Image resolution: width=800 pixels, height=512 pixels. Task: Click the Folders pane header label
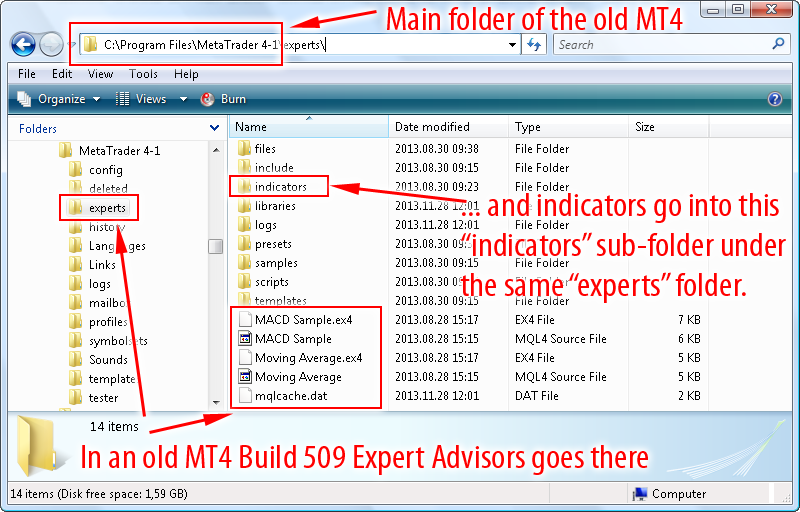tap(38, 129)
